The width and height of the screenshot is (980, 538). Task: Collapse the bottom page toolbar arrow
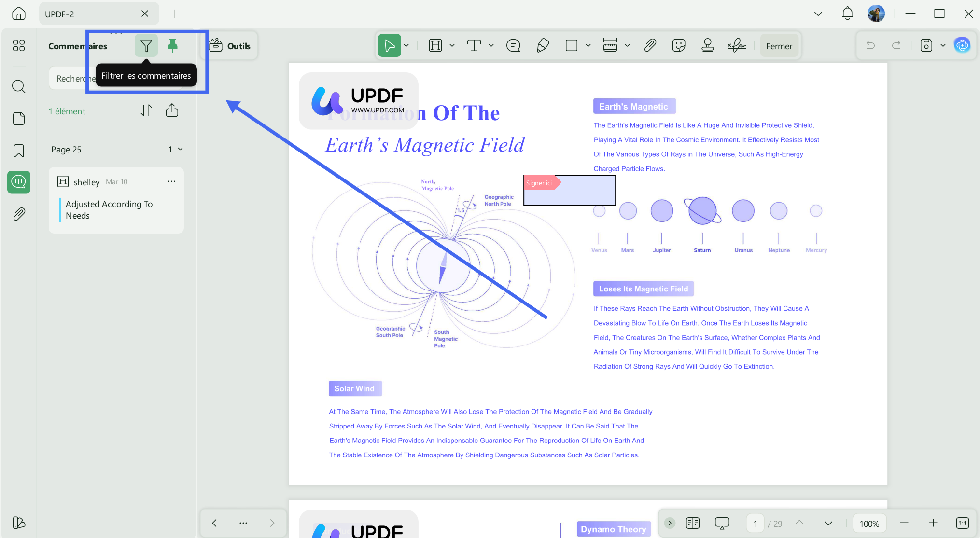[x=670, y=523]
